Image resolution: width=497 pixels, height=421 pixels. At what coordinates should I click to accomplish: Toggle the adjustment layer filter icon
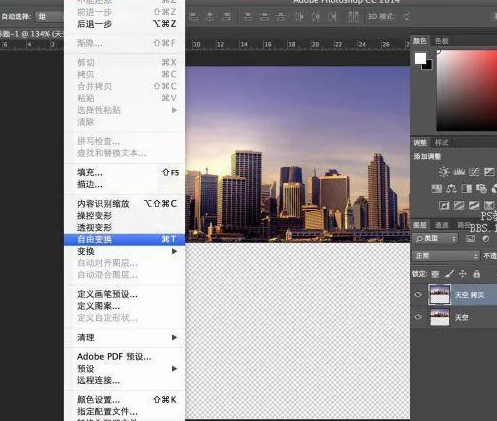click(486, 239)
